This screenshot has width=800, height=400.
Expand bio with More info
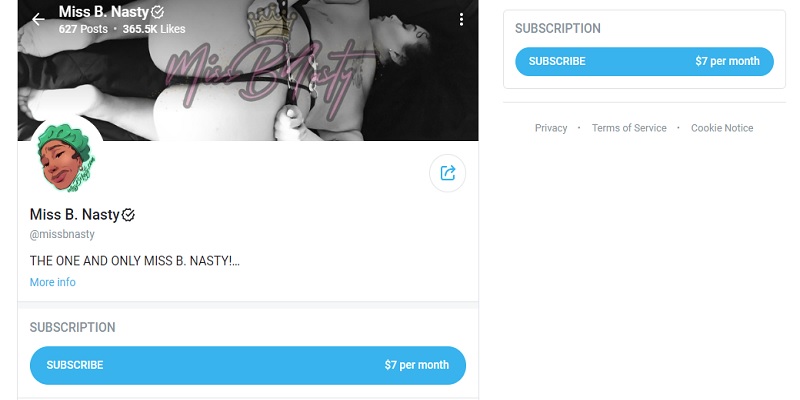tap(53, 282)
